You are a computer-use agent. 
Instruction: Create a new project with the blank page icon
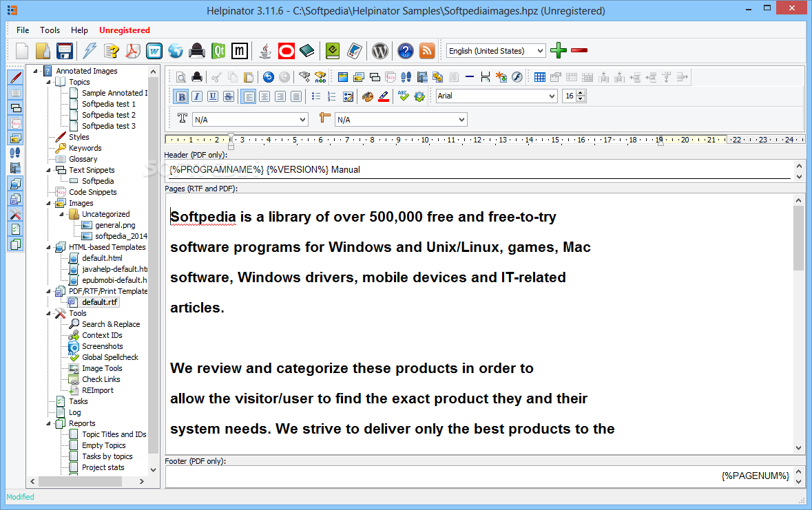point(22,51)
